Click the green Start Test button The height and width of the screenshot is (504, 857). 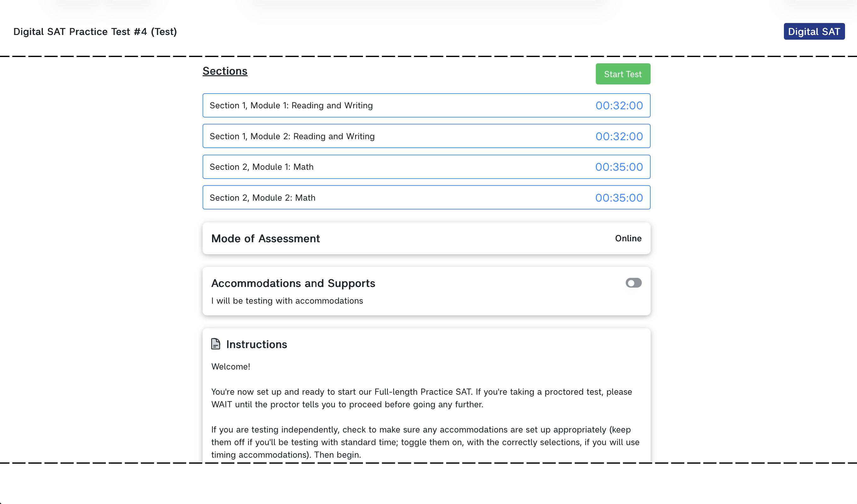[x=623, y=74]
